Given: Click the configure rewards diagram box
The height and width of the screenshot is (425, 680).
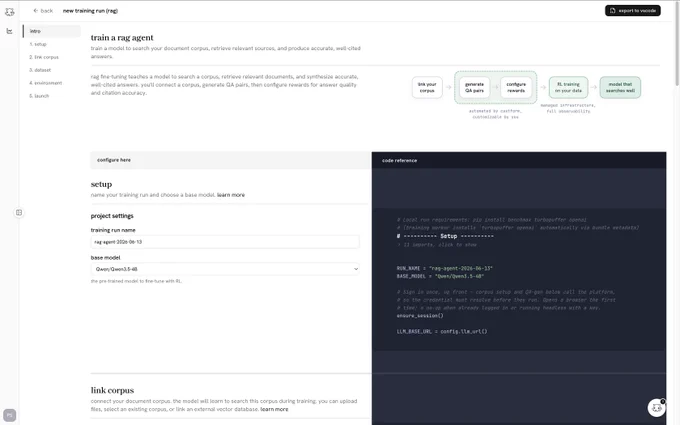Looking at the screenshot, I should (x=516, y=88).
